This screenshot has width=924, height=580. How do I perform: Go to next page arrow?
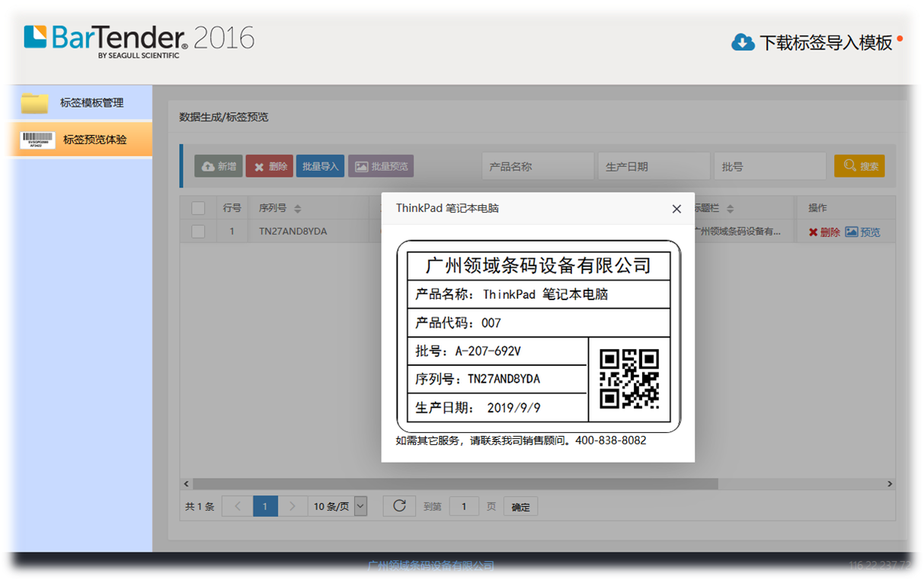tap(293, 506)
